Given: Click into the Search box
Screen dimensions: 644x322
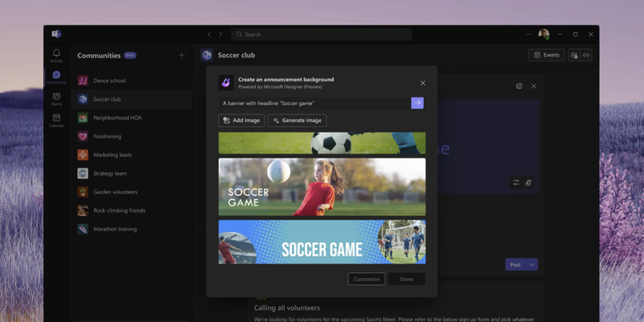Looking at the screenshot, I should point(321,35).
